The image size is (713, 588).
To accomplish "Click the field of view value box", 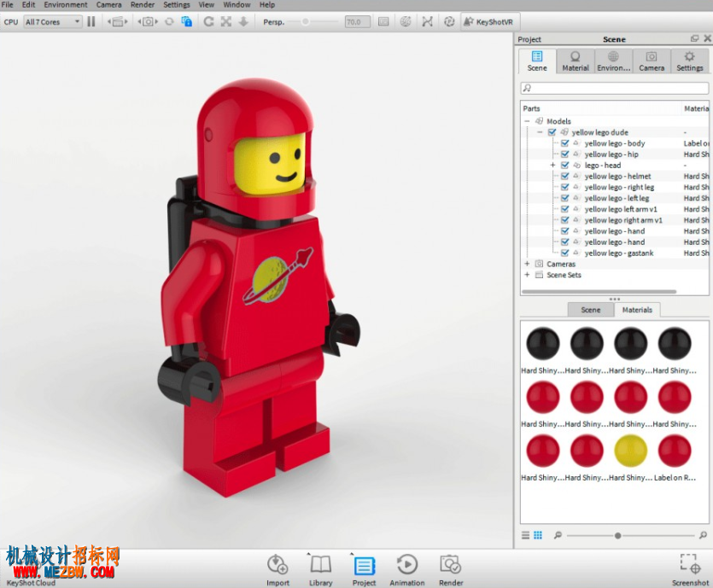I will (358, 22).
